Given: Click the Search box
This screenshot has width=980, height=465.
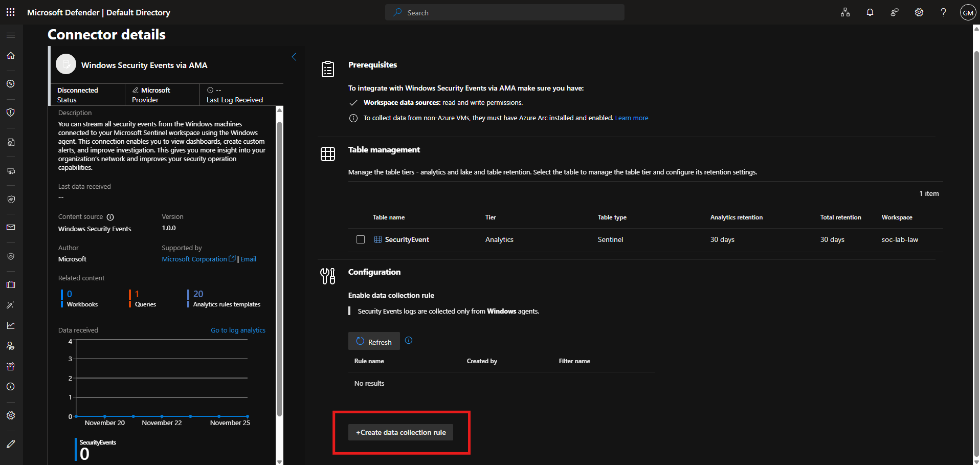Looking at the screenshot, I should click(504, 12).
